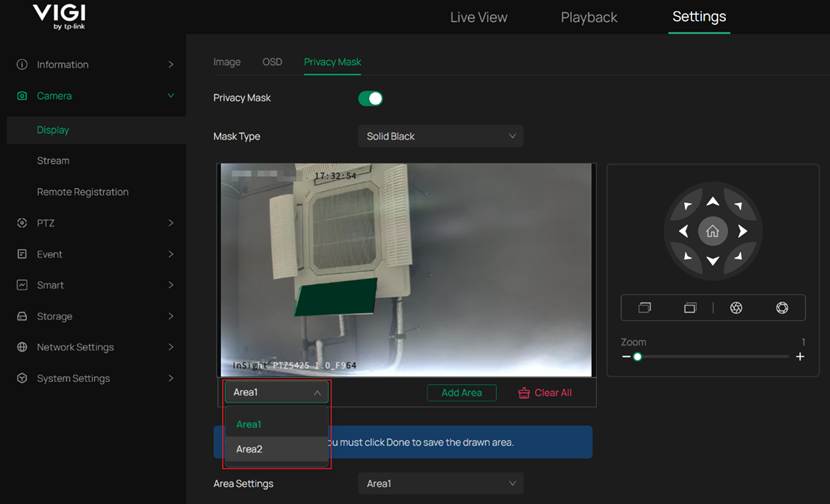Viewport: 830px width, 504px height.
Task: Click the camera preview timestamp 17:32:54
Action: (335, 176)
